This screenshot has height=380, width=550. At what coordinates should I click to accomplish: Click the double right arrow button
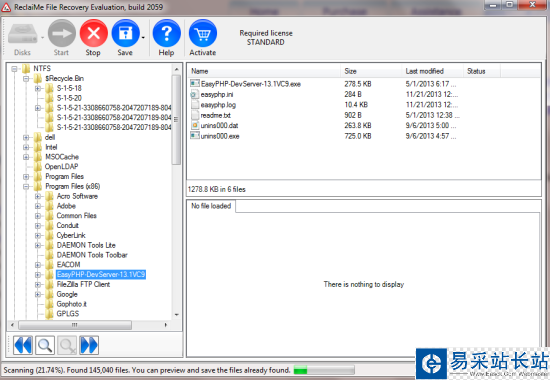tap(89, 345)
